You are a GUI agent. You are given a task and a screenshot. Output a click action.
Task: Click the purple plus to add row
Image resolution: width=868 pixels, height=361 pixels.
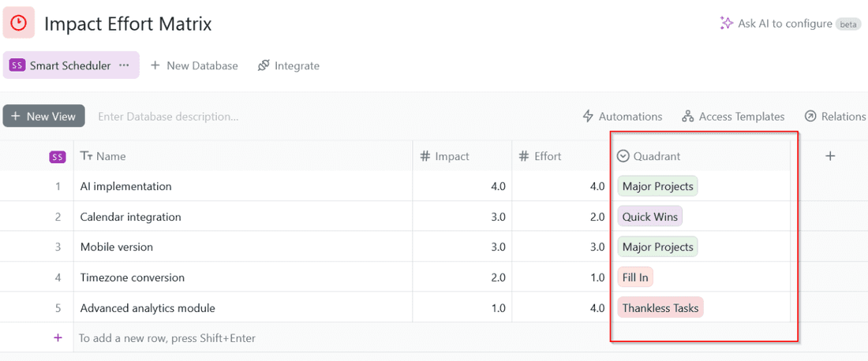pos(58,337)
